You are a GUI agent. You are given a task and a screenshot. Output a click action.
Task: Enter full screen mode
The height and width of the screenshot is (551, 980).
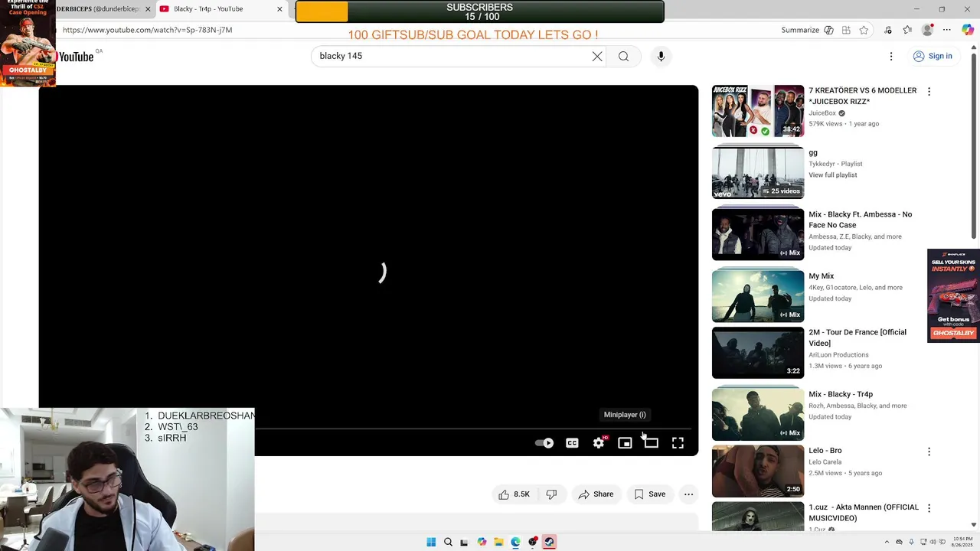click(678, 443)
